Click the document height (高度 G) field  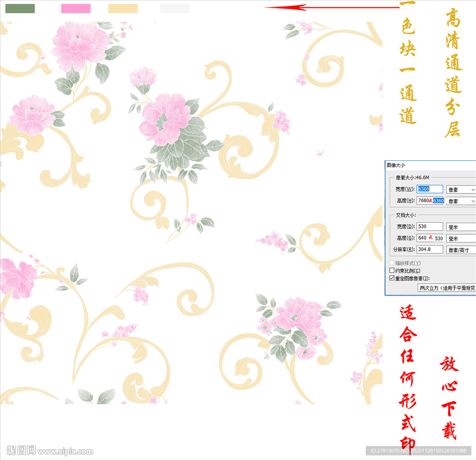click(x=430, y=238)
